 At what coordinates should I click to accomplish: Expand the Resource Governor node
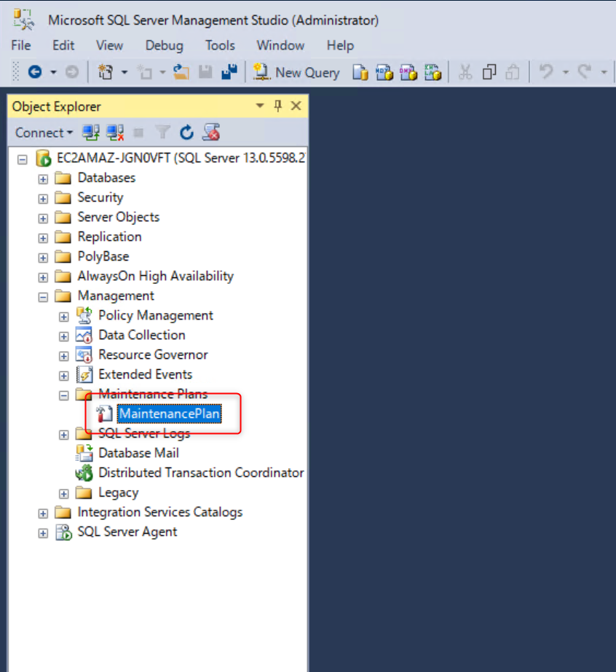tap(64, 356)
